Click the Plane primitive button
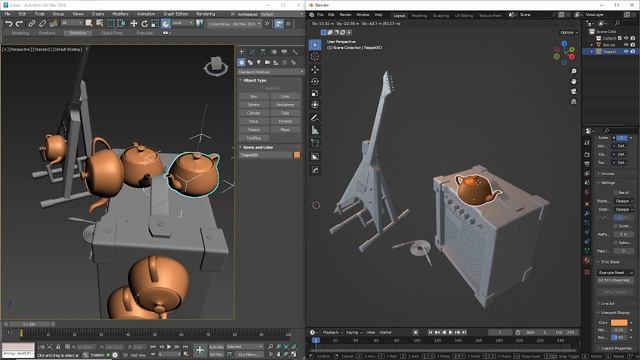 (285, 129)
